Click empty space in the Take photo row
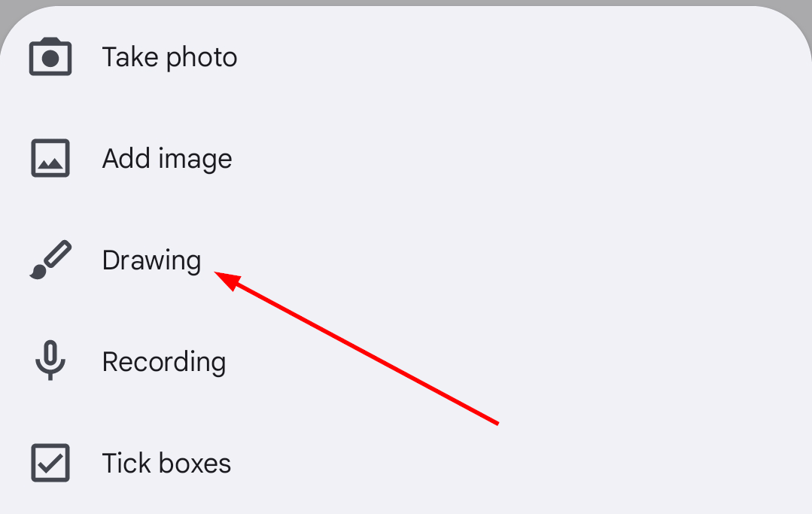The image size is (812, 514). point(527,58)
